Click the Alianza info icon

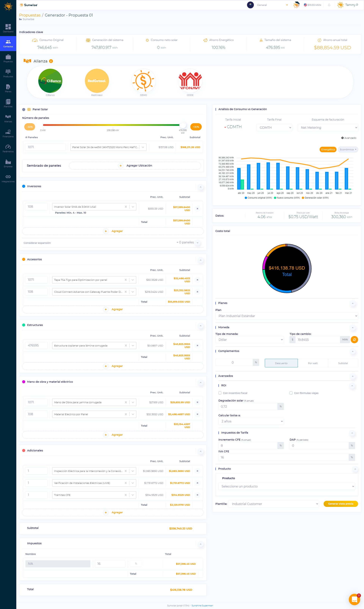click(51, 61)
